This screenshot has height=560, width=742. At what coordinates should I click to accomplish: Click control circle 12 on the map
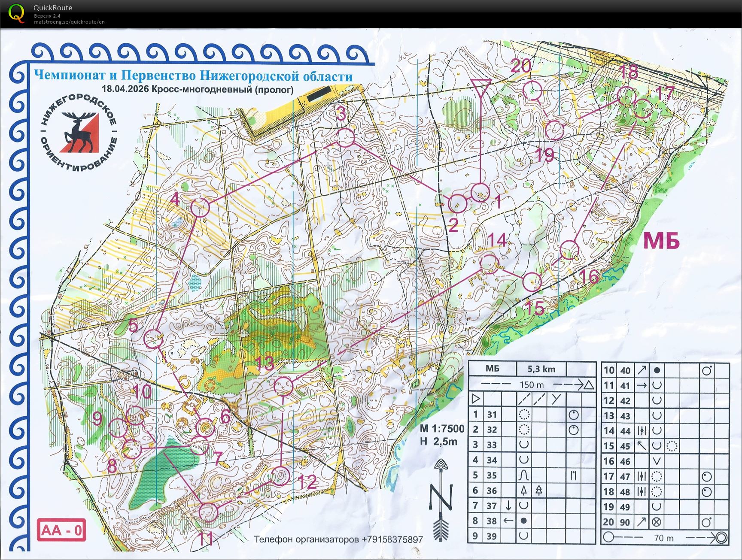point(280,475)
